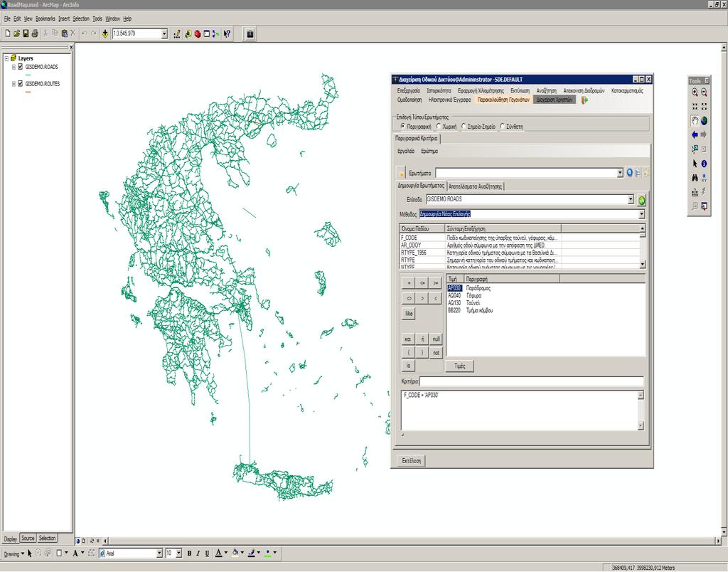Screen dimensions: 728x572
Task: Toggle underline text formatting
Action: click(207, 554)
